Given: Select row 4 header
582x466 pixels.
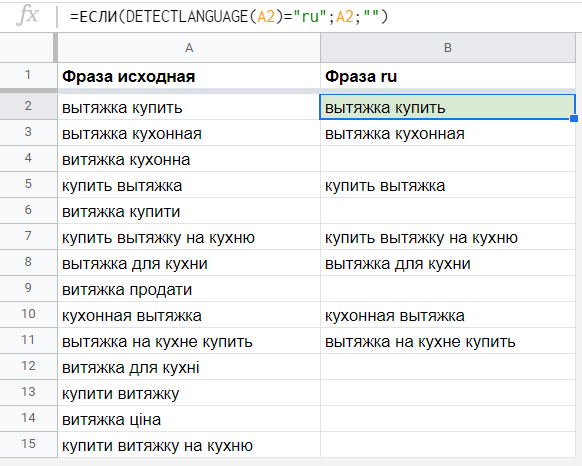Looking at the screenshot, I should tap(28, 159).
